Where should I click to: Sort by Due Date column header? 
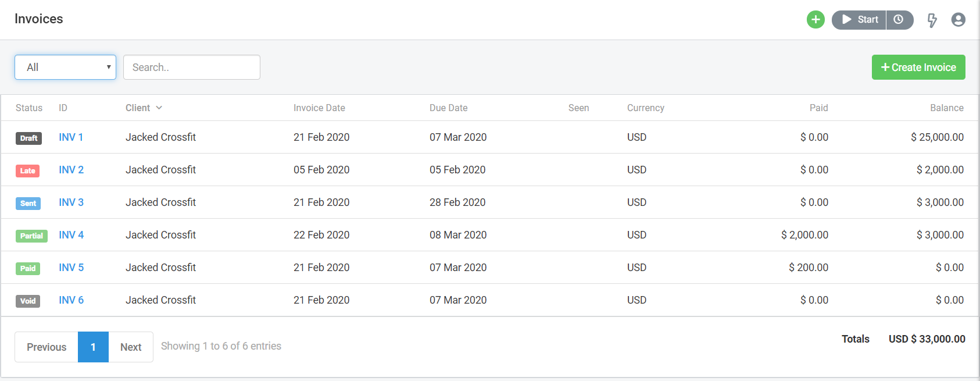[448, 108]
